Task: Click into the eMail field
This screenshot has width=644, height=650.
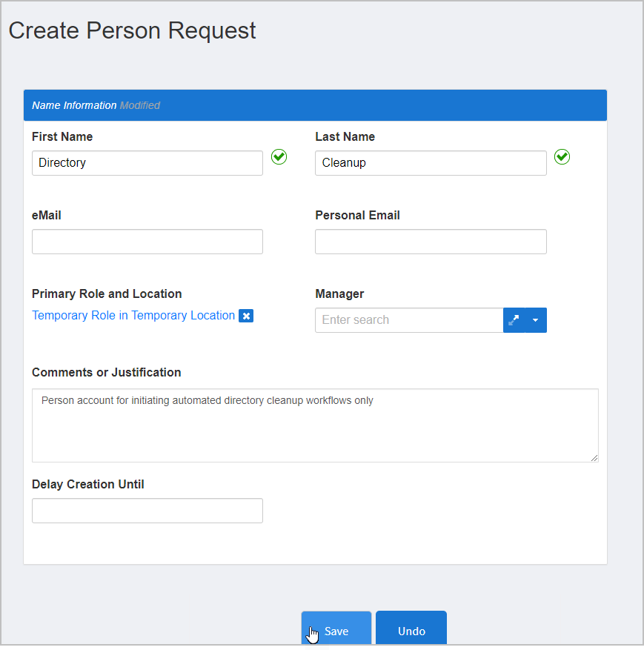Action: click(x=147, y=242)
